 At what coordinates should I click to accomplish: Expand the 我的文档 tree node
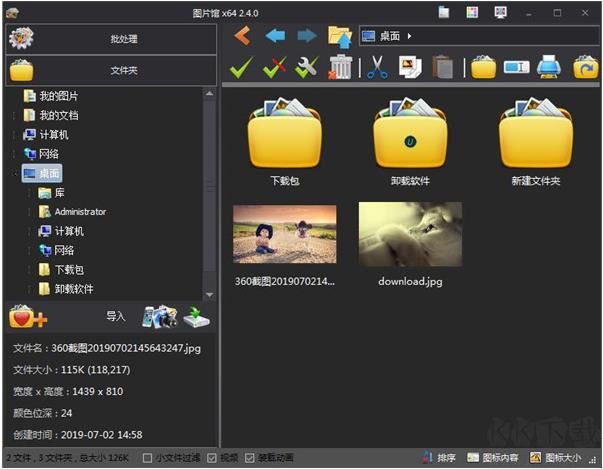[15, 115]
